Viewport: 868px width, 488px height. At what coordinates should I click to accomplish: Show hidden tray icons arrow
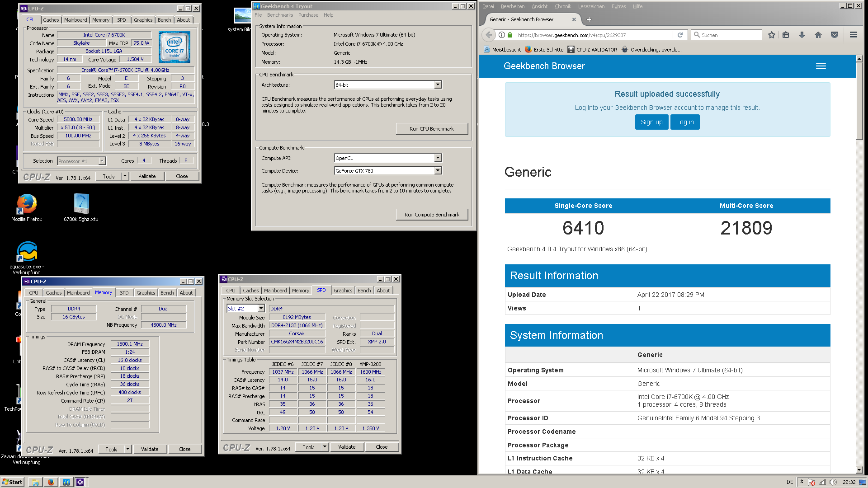[x=802, y=482]
